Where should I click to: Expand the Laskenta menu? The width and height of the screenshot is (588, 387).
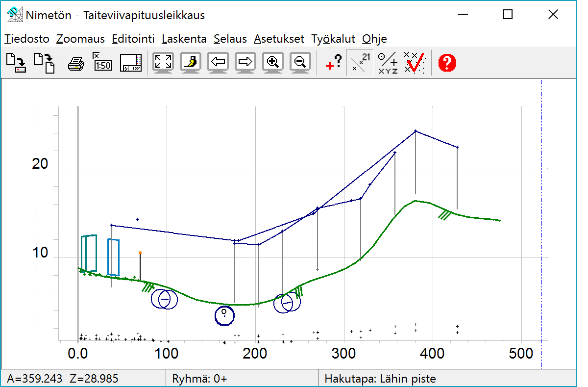[184, 39]
